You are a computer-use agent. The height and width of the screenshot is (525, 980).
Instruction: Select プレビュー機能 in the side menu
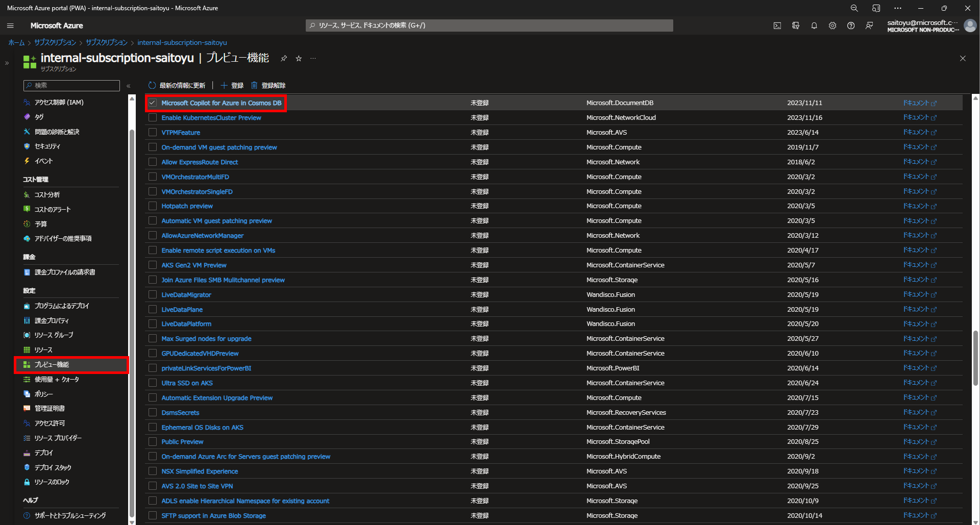(71, 365)
